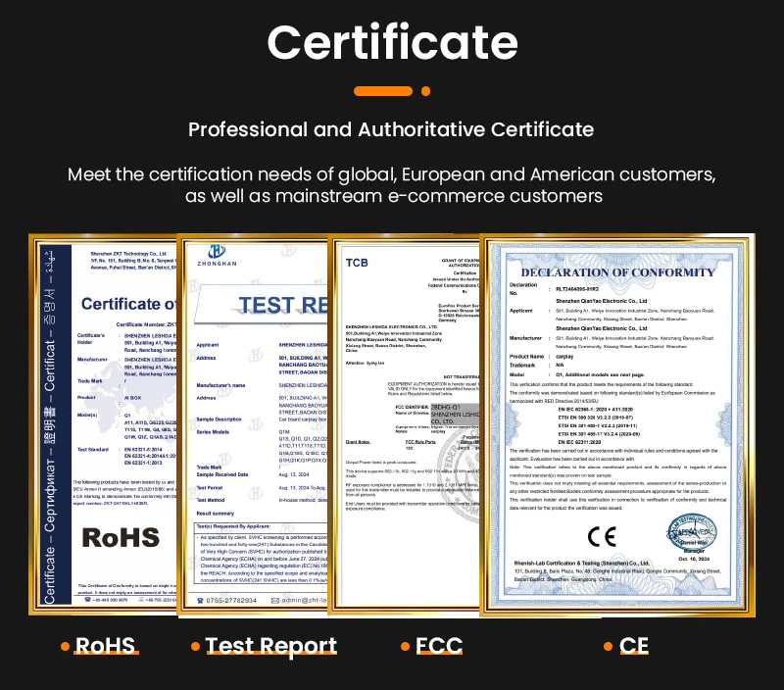Click 'Result summary' on the test report
Image resolution: width=784 pixels, height=690 pixels.
[215, 514]
